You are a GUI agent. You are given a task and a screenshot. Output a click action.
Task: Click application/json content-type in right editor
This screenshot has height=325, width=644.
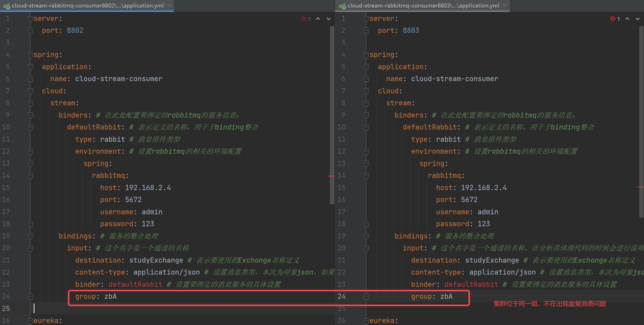(x=502, y=272)
